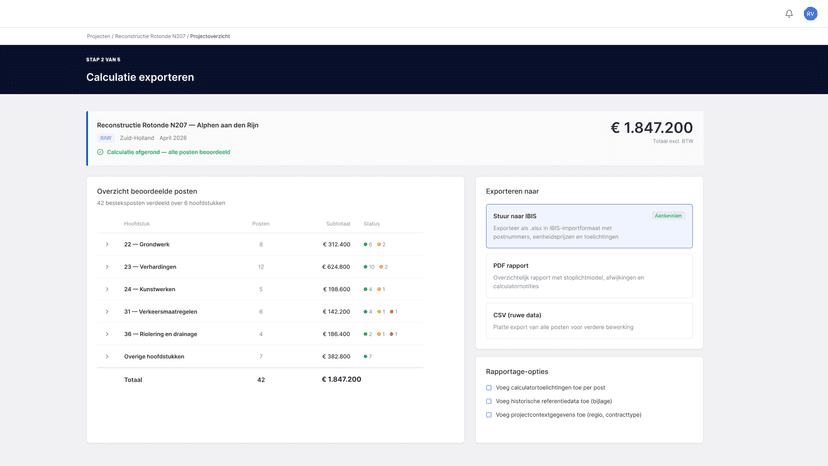Viewport: 828px width, 466px height.
Task: Expand the 23 — Verhardingen row
Action: [x=107, y=267]
